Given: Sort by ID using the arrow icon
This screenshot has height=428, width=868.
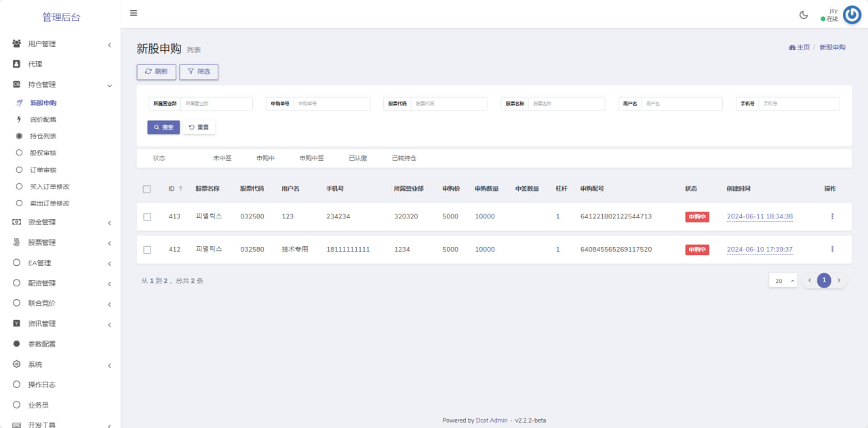Looking at the screenshot, I should coord(180,189).
